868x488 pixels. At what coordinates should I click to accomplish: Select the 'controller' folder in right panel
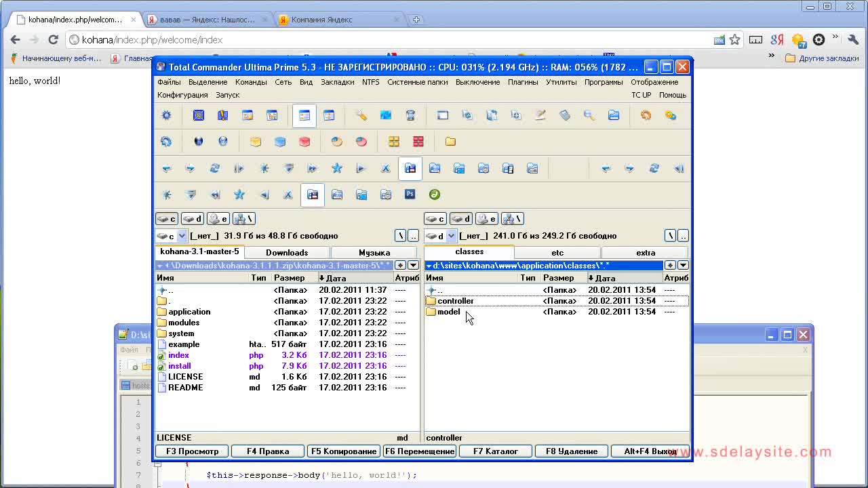pyautogui.click(x=455, y=301)
